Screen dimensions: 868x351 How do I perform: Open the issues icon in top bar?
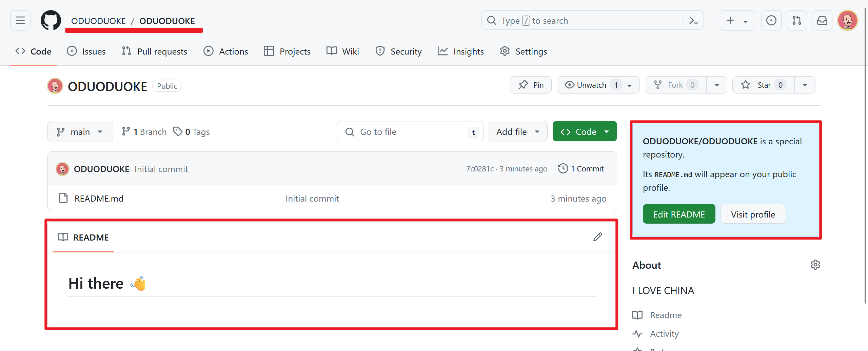pyautogui.click(x=771, y=21)
